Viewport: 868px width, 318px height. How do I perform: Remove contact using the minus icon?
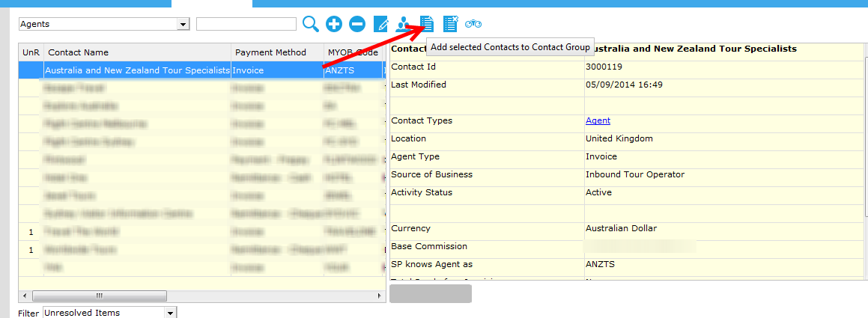click(357, 24)
